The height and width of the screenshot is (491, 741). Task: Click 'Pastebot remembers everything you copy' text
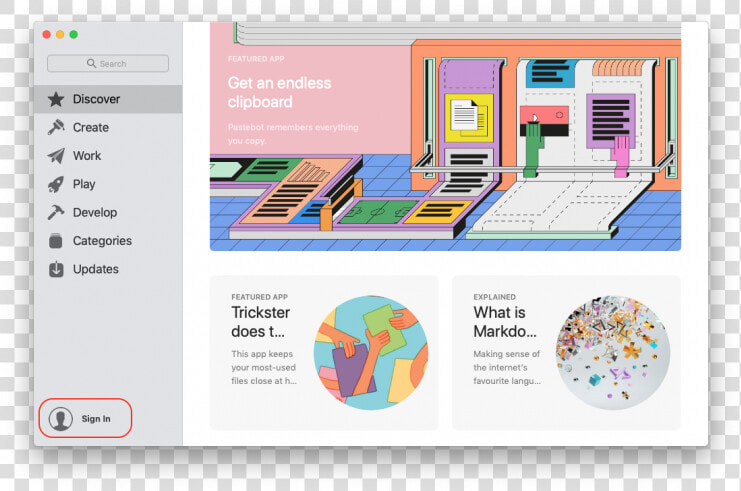(293, 134)
